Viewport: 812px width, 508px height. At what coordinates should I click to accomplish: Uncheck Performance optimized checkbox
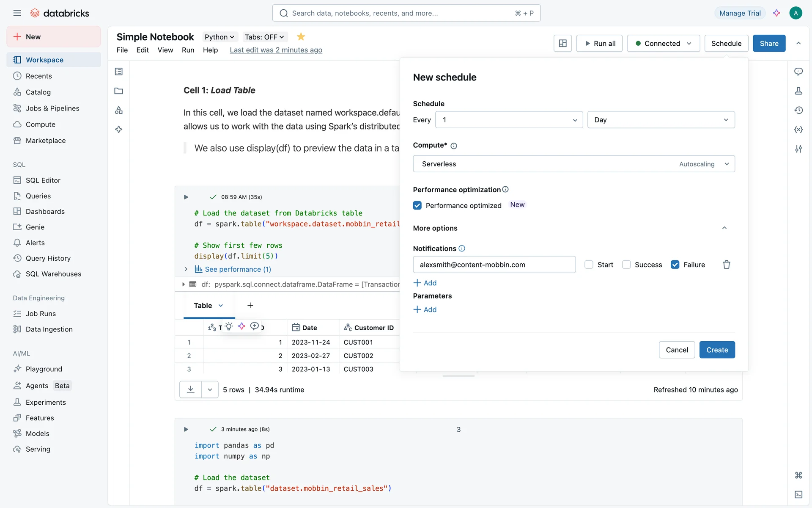[x=417, y=205]
